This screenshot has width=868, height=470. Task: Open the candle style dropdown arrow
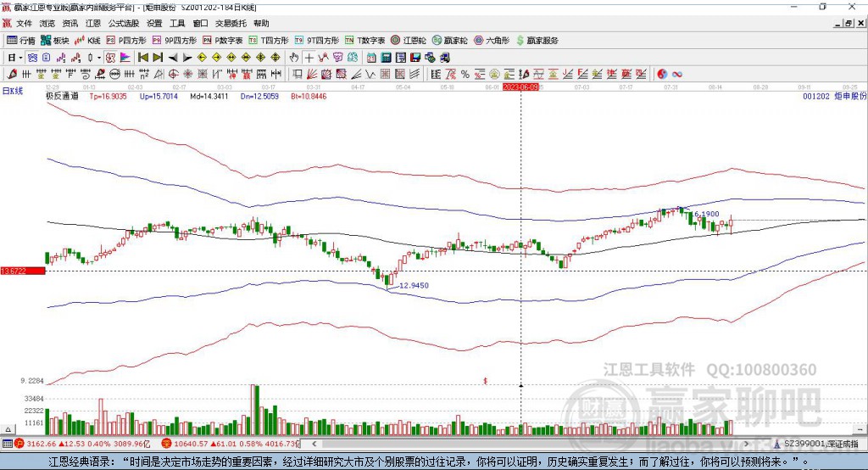click(99, 58)
